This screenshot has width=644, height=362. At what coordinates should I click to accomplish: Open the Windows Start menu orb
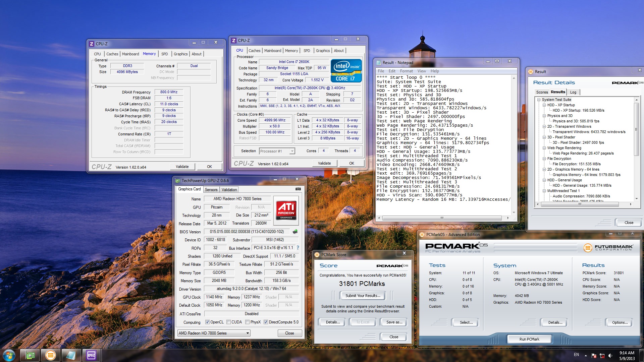9,355
